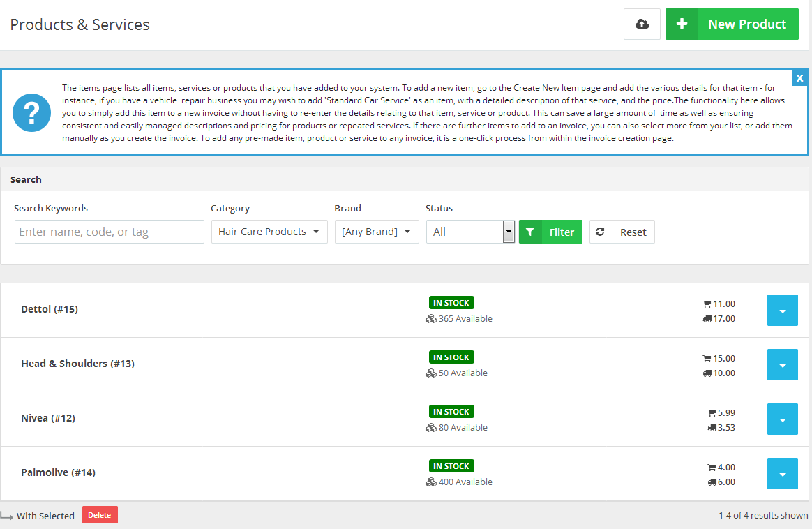Click cart icon next to 15.00

coord(707,359)
